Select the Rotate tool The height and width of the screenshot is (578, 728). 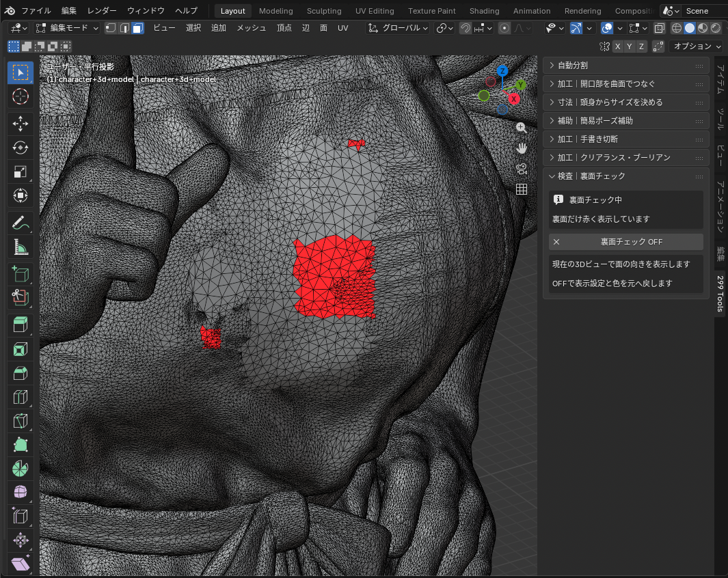pyautogui.click(x=20, y=148)
